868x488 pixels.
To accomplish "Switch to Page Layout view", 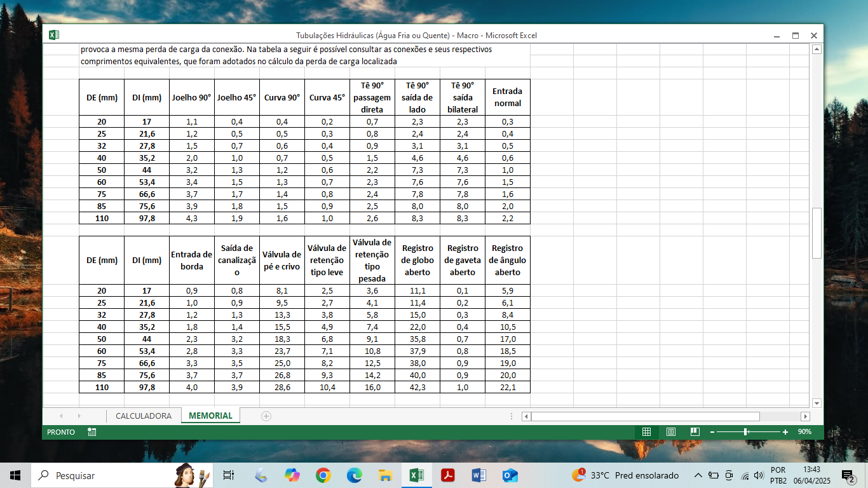I will click(x=671, y=432).
